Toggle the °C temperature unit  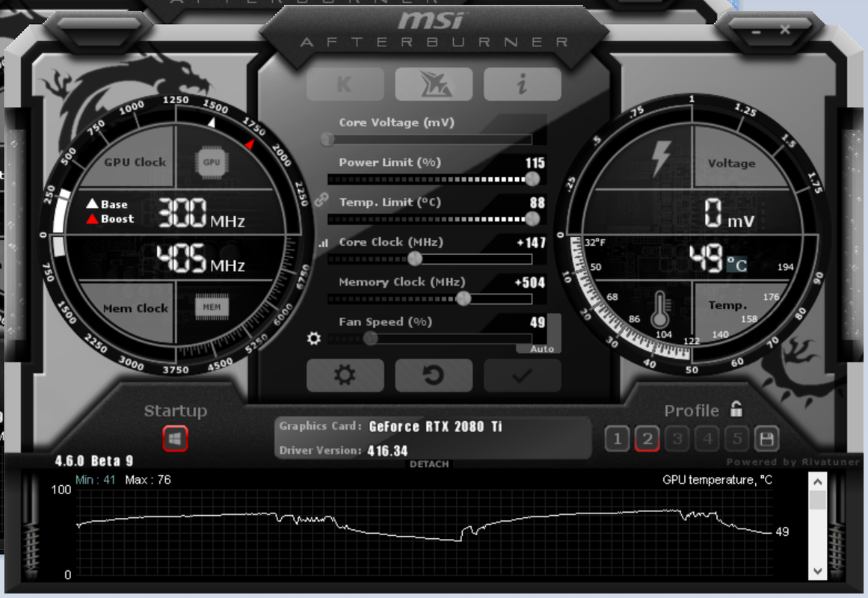pos(737,264)
